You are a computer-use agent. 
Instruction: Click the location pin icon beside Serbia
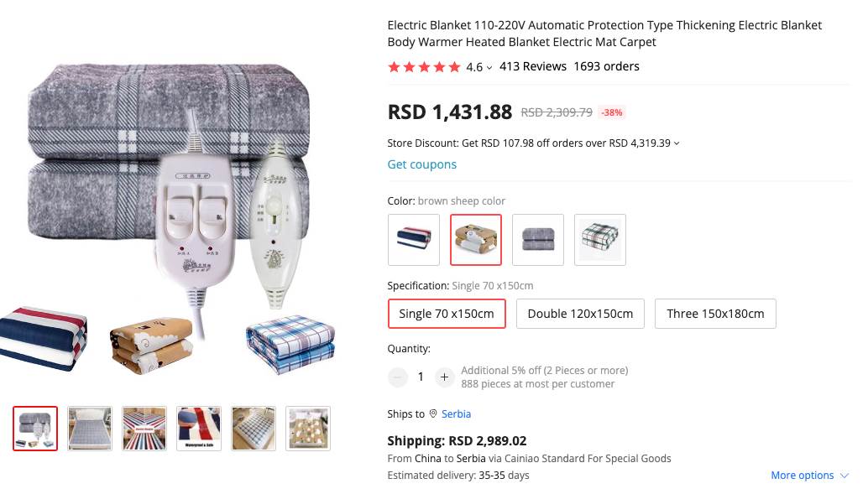[x=433, y=413]
